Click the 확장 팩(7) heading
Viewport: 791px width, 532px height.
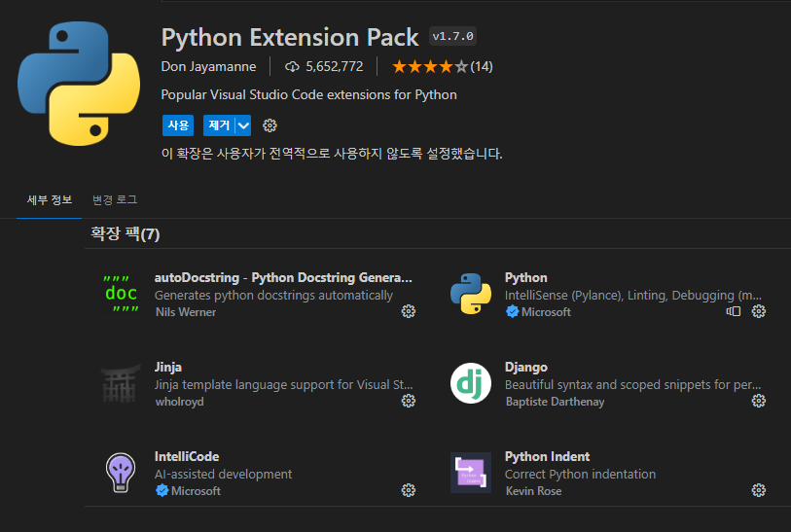[x=126, y=234]
